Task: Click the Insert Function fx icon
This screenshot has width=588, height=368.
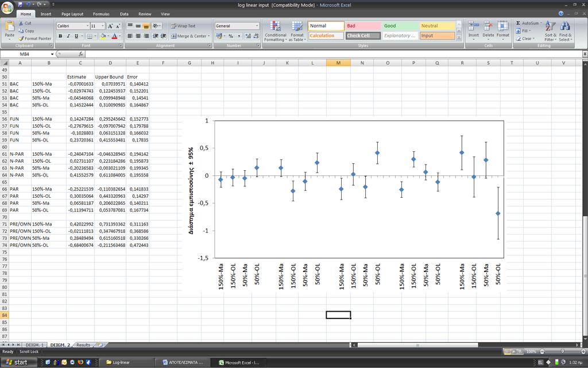Action: pyautogui.click(x=80, y=54)
